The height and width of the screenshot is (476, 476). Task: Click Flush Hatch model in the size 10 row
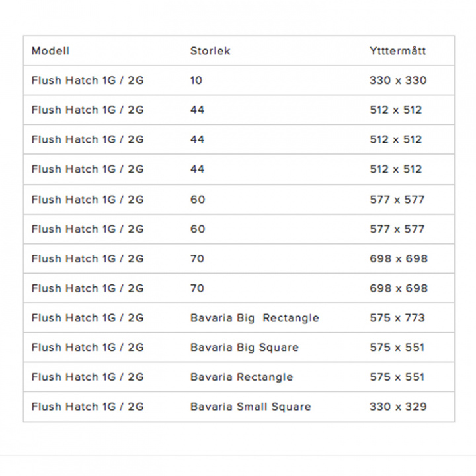(x=87, y=81)
